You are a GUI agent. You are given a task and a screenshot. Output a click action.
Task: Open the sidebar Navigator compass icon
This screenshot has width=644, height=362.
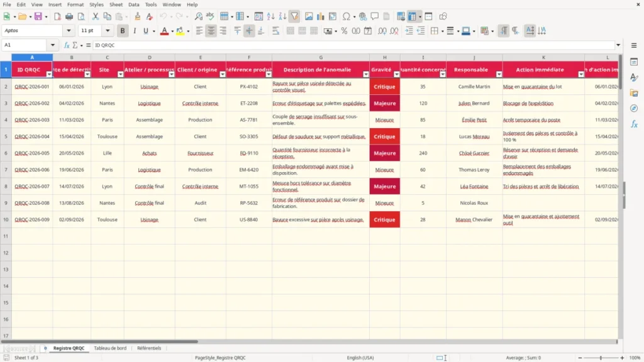(634, 108)
